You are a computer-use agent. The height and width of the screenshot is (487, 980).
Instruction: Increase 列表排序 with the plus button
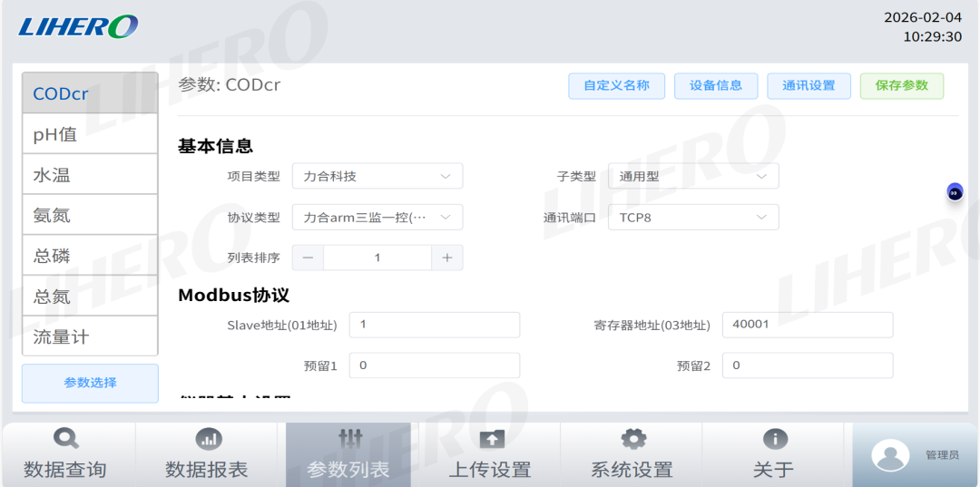tap(446, 258)
